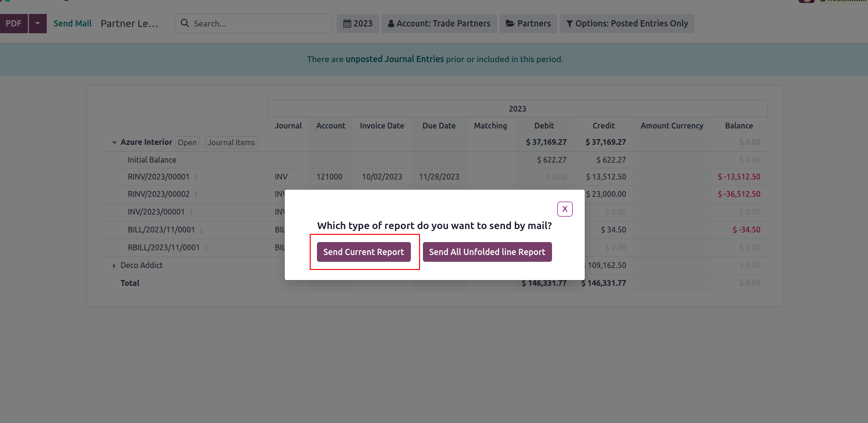Expand the Deco Addict partner row
Image resolution: width=868 pixels, height=423 pixels.
pos(114,266)
